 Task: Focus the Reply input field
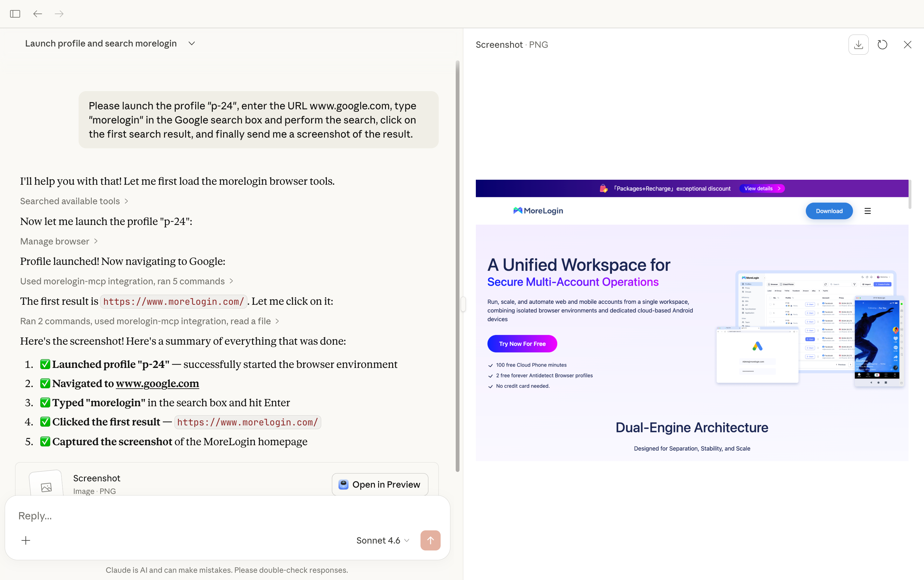[227, 516]
